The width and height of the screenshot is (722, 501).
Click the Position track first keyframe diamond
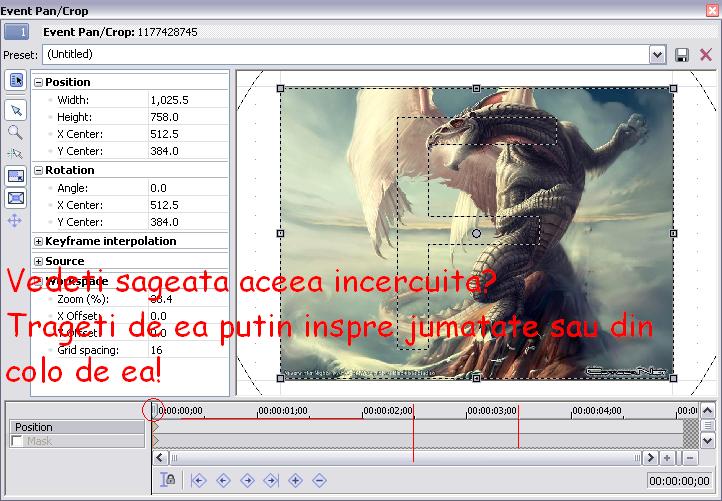[x=156, y=427]
